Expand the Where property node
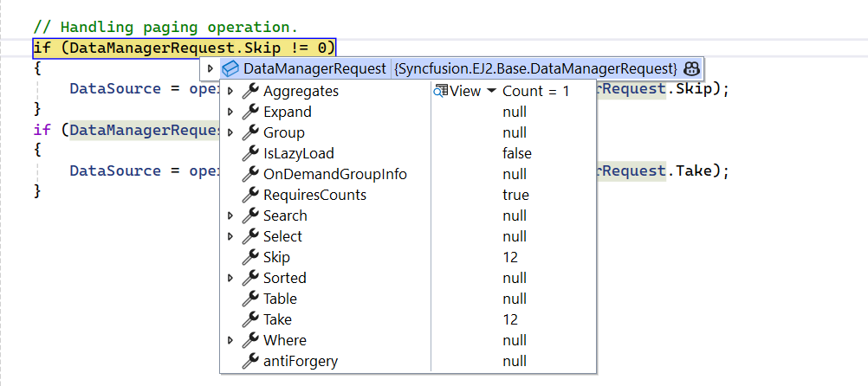 tap(230, 340)
